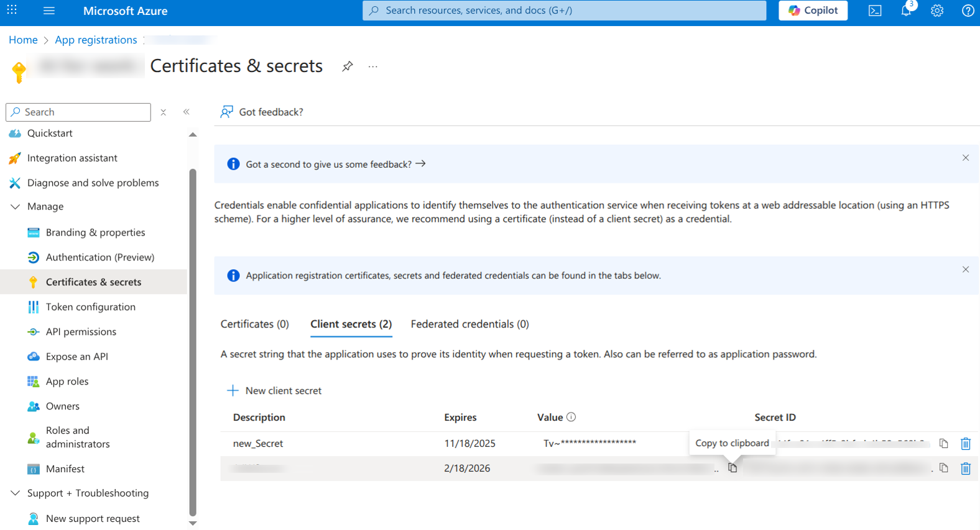The image size is (980, 530).
Task: Click the Secret ID column header
Action: [x=775, y=418]
